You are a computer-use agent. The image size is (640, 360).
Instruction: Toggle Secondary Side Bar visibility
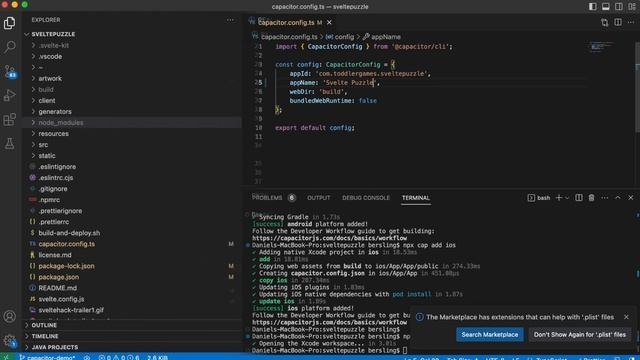[619, 7]
